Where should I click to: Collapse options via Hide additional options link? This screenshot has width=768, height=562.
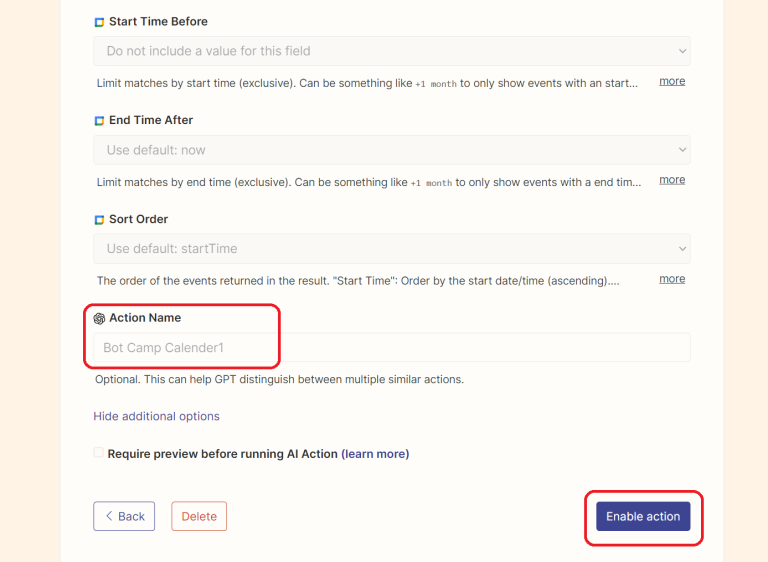(156, 416)
